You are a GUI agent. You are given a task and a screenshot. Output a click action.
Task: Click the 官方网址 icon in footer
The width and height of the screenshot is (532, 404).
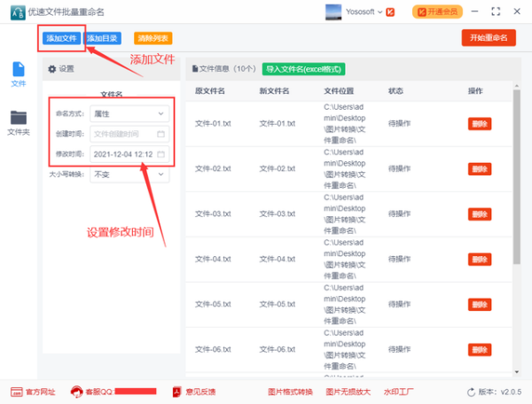pyautogui.click(x=16, y=392)
